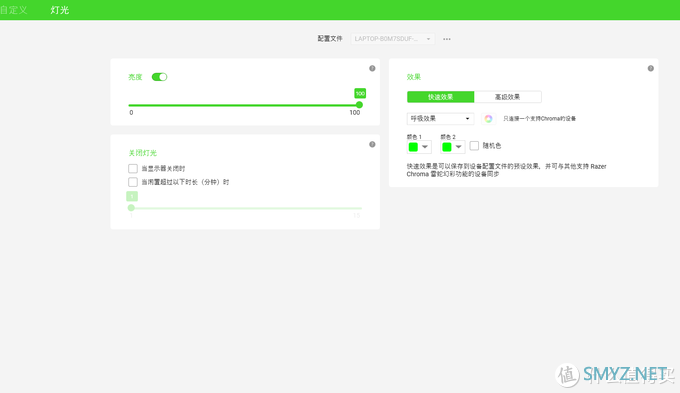This screenshot has width=680, height=393.
Task: Click the idle time slider handle
Action: coord(131,208)
